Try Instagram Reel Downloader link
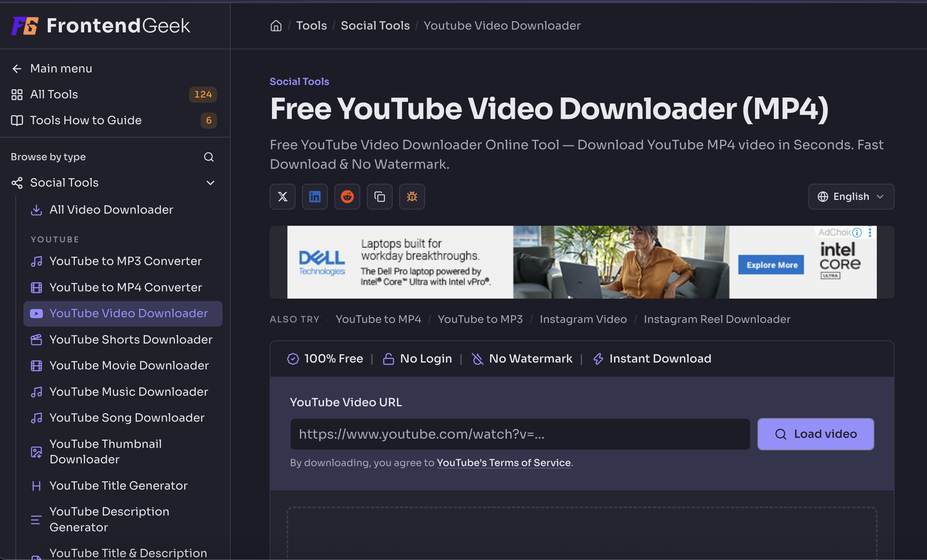Image resolution: width=927 pixels, height=560 pixels. click(717, 319)
